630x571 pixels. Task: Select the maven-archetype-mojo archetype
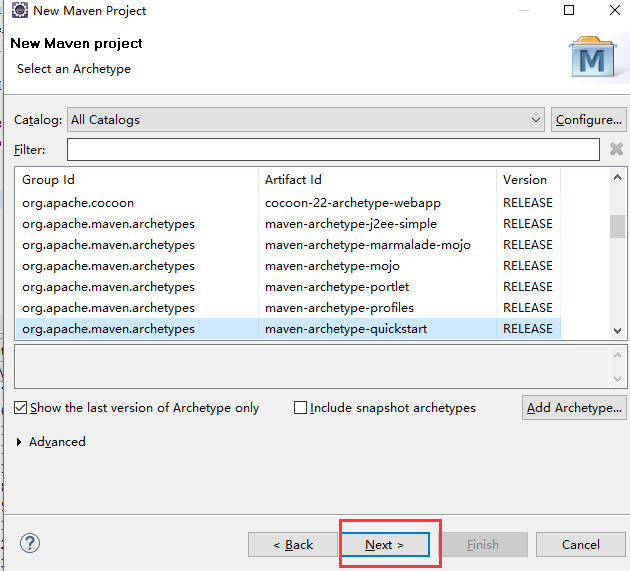click(288, 266)
